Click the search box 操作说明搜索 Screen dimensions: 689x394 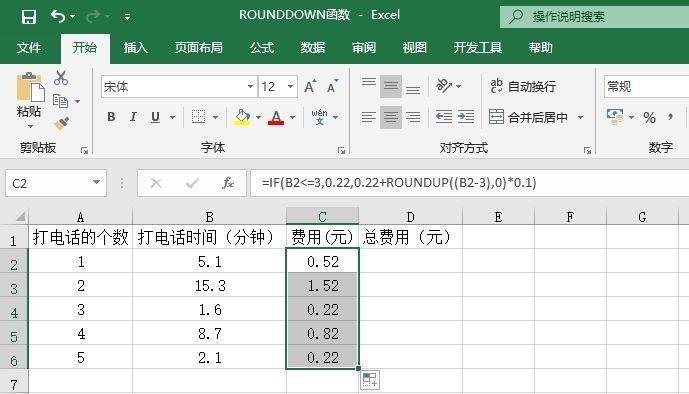(595, 17)
